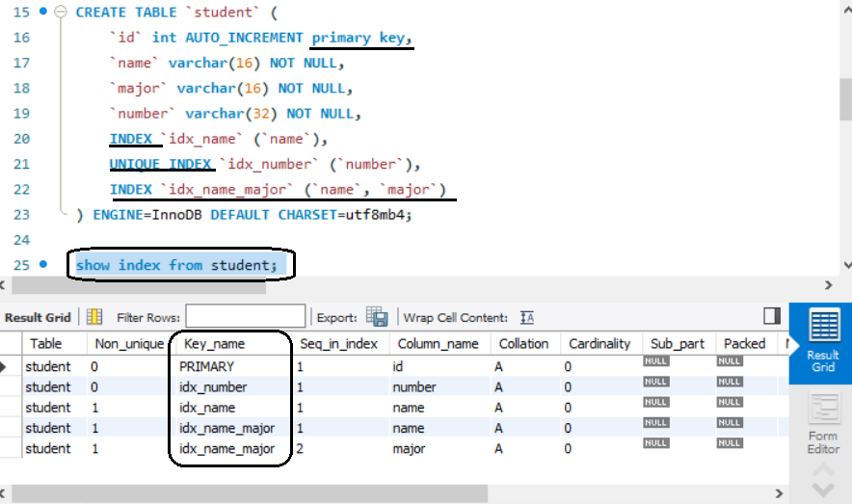Screen dimensions: 852x504
Task: Select the 'number' Column_name cell
Action: (414, 387)
